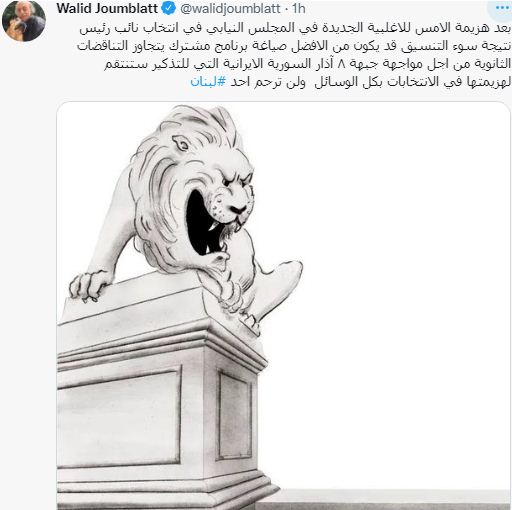The image size is (512, 510).
Task: Open the @walidjoumblatt handle link
Action: tap(230, 9)
